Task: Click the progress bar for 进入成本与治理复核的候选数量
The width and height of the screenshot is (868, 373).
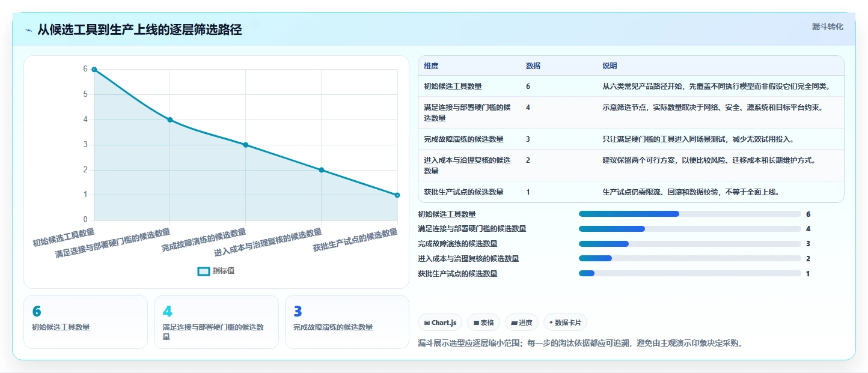Action: pyautogui.click(x=690, y=259)
